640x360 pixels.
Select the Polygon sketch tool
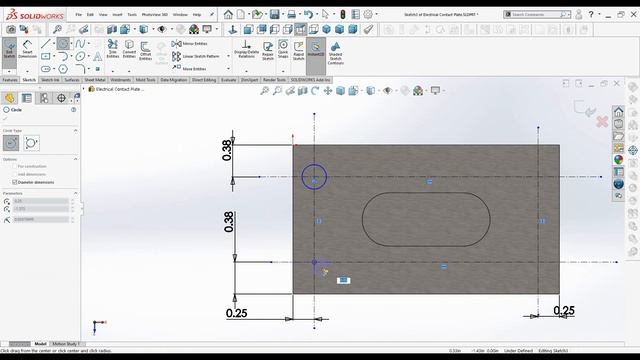coord(63,69)
